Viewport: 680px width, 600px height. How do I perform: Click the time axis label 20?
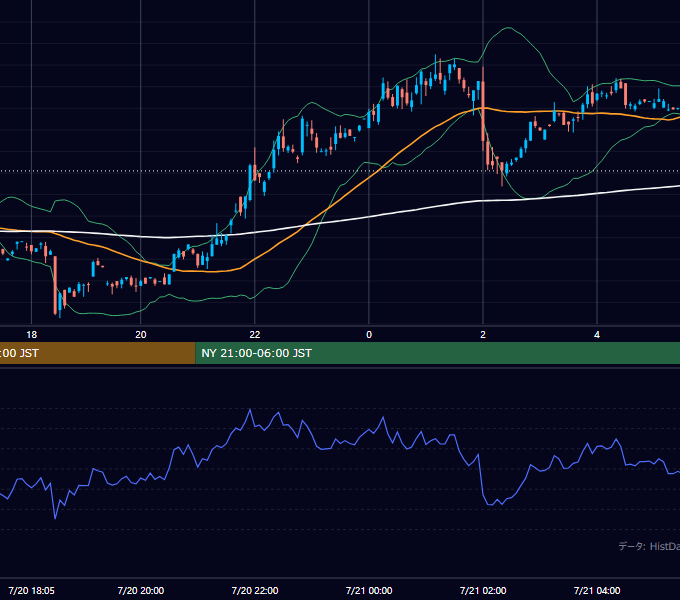[x=141, y=335]
